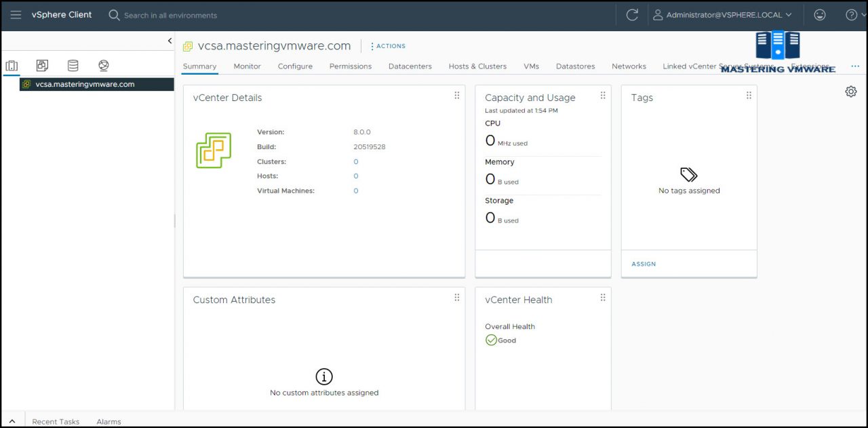Go to the Permissions tab
Image resolution: width=868 pixels, height=428 pixels.
tap(351, 66)
